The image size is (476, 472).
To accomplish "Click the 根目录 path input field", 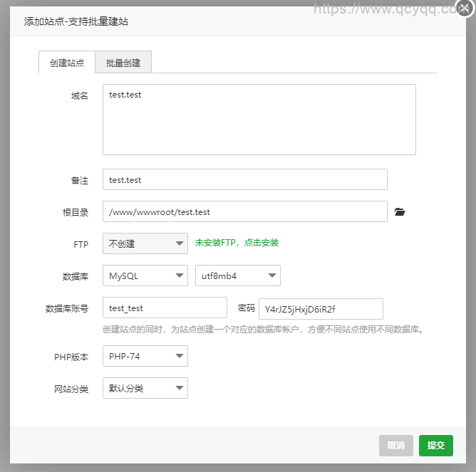I will [245, 211].
